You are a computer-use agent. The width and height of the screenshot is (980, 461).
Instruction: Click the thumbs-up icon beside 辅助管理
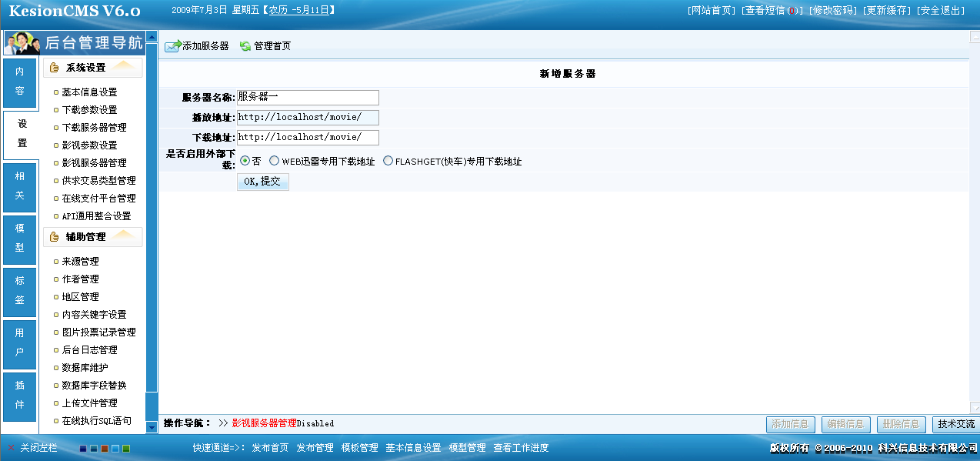55,237
